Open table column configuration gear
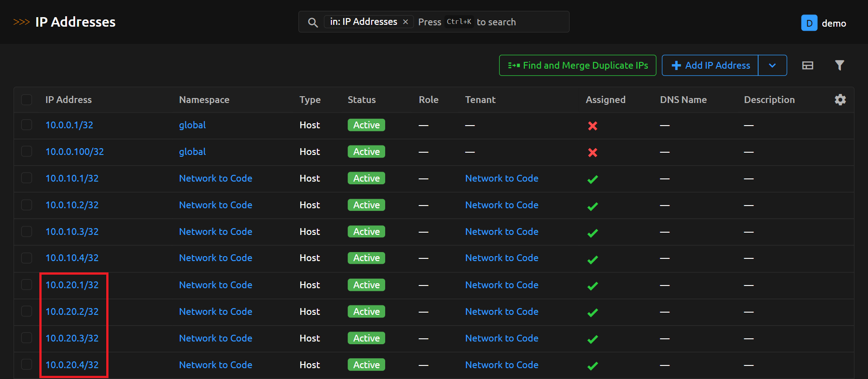This screenshot has width=868, height=379. 840,100
